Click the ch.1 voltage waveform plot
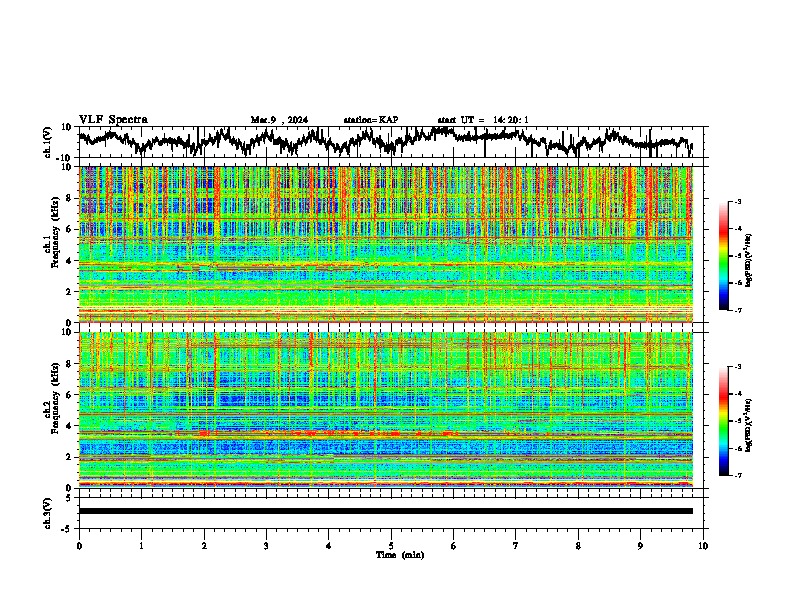This screenshot has width=792, height=612. click(x=390, y=142)
